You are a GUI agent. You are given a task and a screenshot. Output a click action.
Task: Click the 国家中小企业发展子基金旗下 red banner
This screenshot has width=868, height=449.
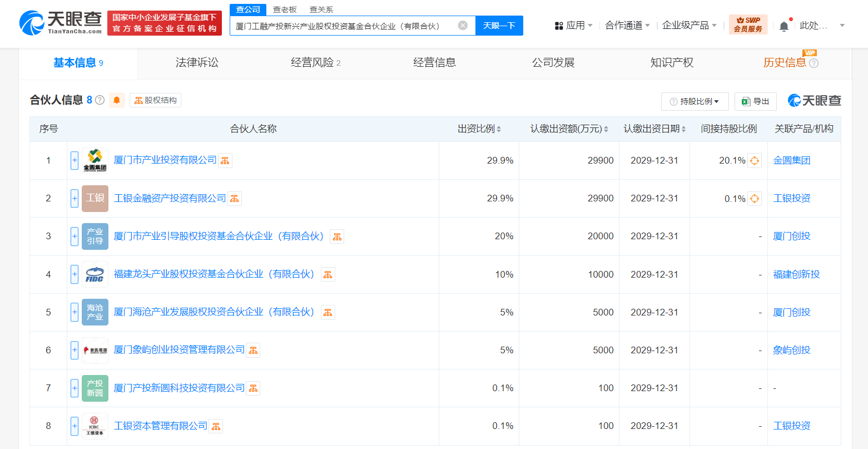click(x=165, y=23)
